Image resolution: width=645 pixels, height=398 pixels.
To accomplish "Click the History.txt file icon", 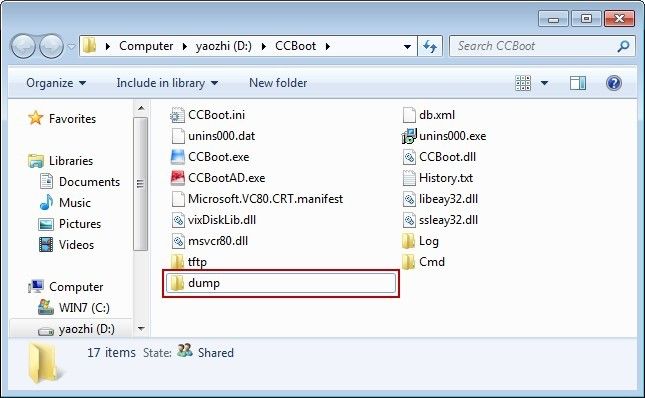I will pyautogui.click(x=409, y=178).
